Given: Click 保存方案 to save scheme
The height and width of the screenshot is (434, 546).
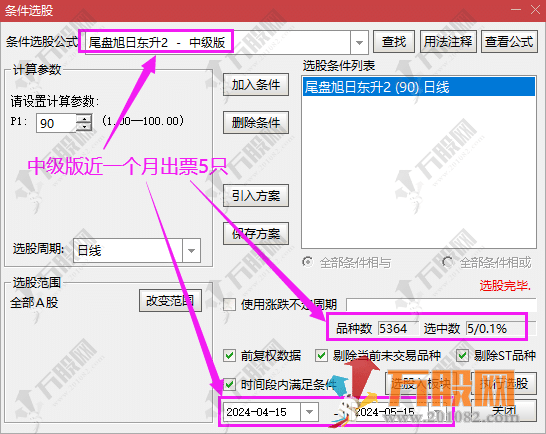Looking at the screenshot, I should click(256, 234).
